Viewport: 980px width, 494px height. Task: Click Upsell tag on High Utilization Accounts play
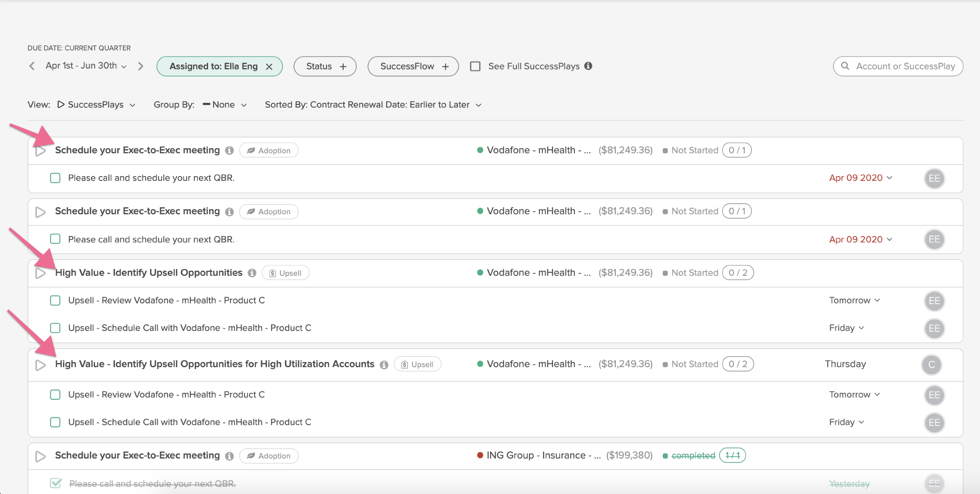[x=418, y=364]
